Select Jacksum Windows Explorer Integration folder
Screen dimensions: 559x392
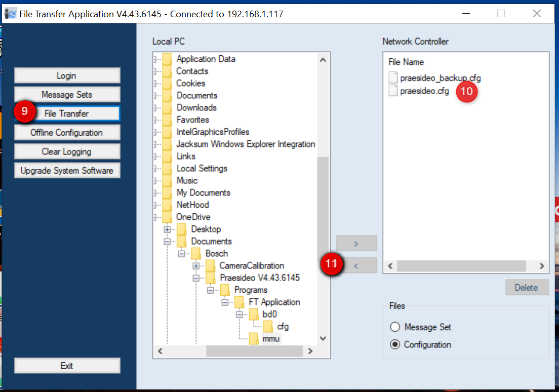click(246, 144)
